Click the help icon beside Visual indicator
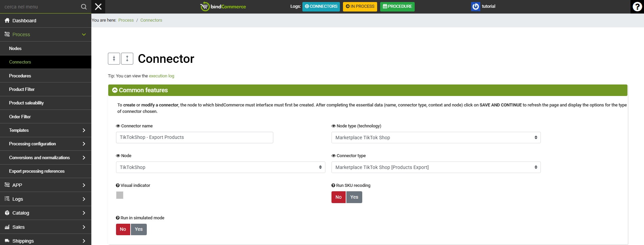The height and width of the screenshot is (245, 644). 118,186
